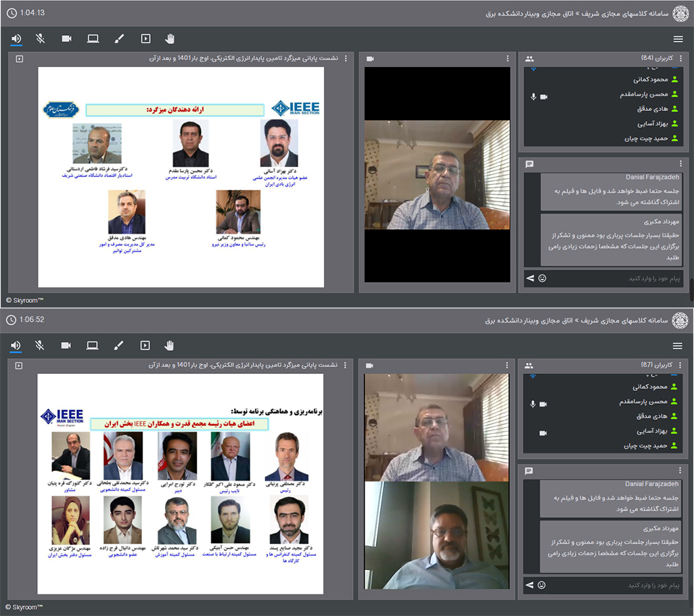
Task: Unmute the microphone in the 1:04:13 session toolbar
Action: coord(41,39)
